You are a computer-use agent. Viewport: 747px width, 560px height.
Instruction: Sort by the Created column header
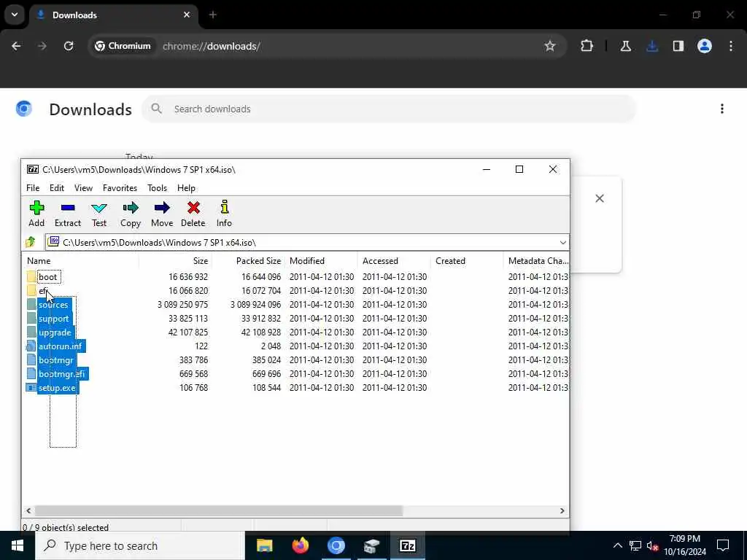pyautogui.click(x=467, y=261)
